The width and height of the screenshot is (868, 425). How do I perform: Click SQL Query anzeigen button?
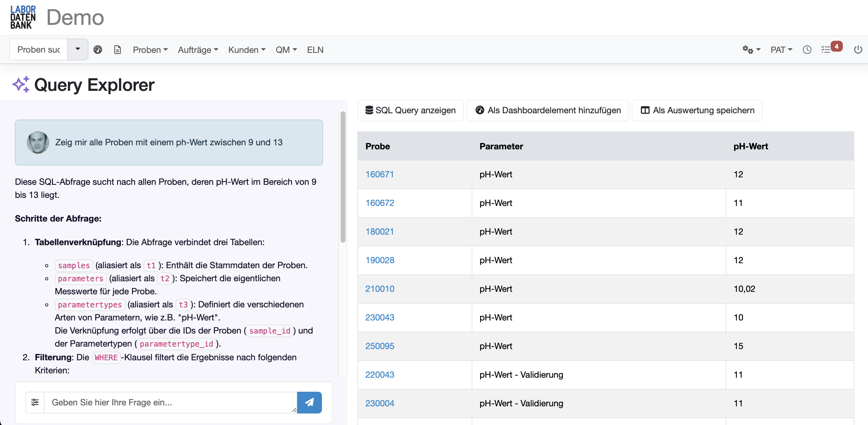click(x=410, y=110)
